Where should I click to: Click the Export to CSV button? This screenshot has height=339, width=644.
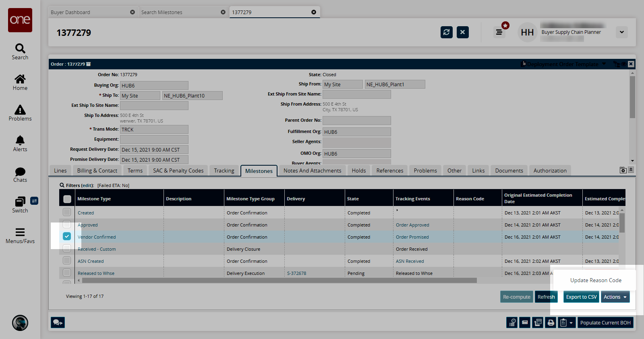point(581,297)
